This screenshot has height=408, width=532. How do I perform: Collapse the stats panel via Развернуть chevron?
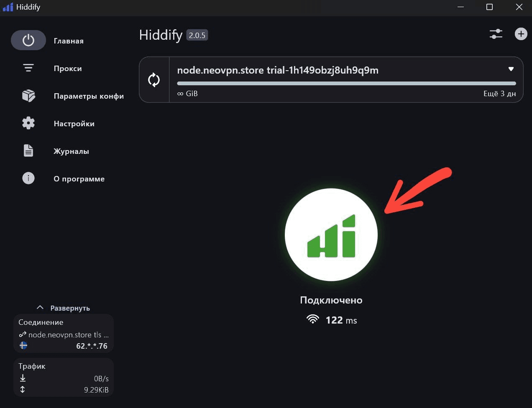(40, 307)
